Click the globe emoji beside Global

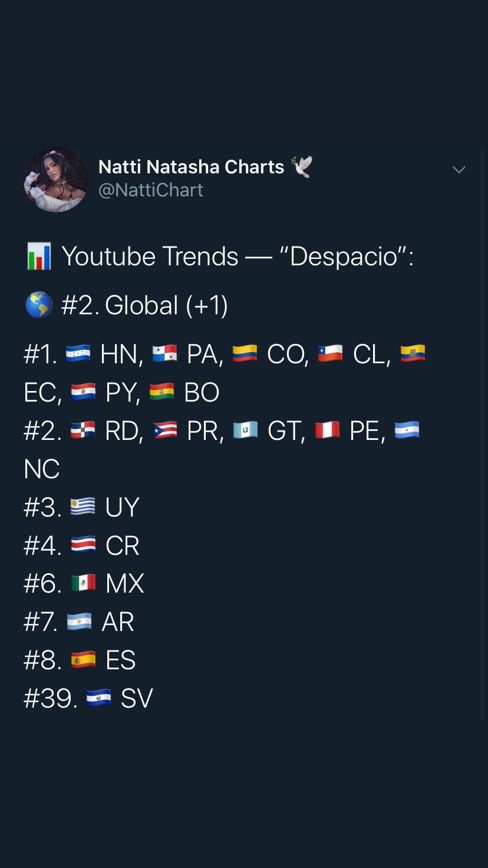click(x=39, y=305)
